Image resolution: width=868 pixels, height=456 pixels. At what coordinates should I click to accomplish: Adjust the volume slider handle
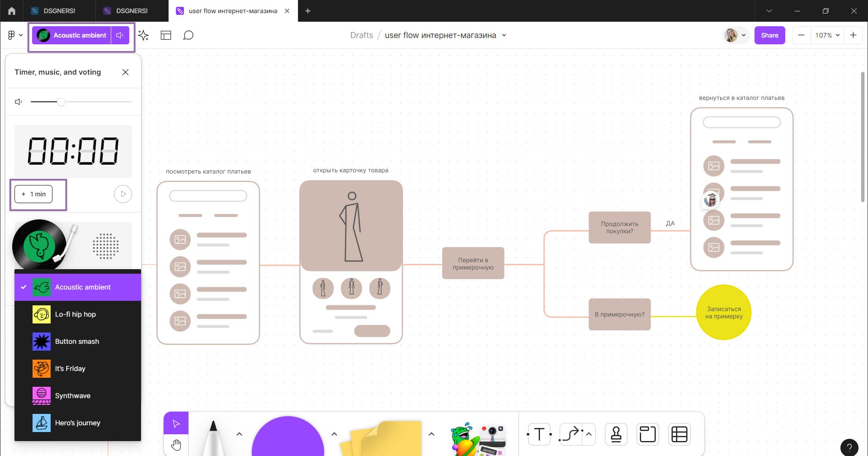coord(61,102)
